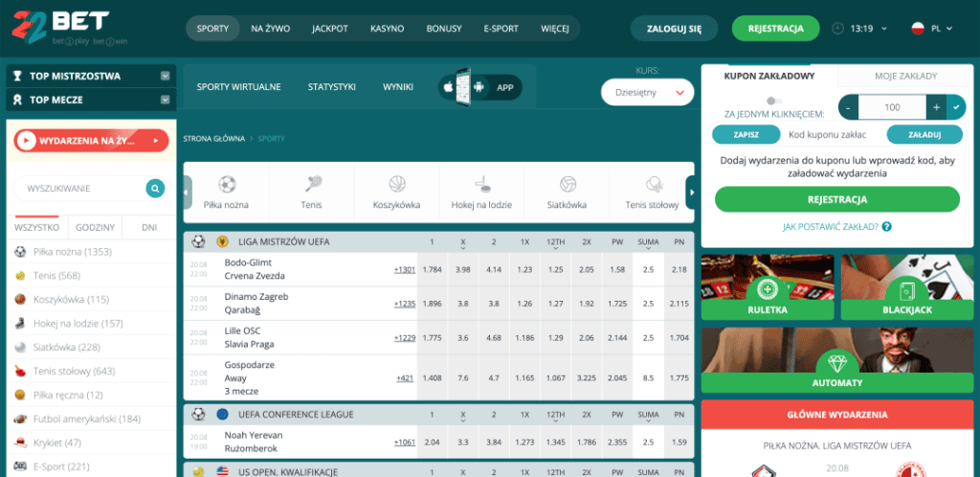Select the Dni filter tab
This screenshot has width=980, height=477.
pos(149,228)
